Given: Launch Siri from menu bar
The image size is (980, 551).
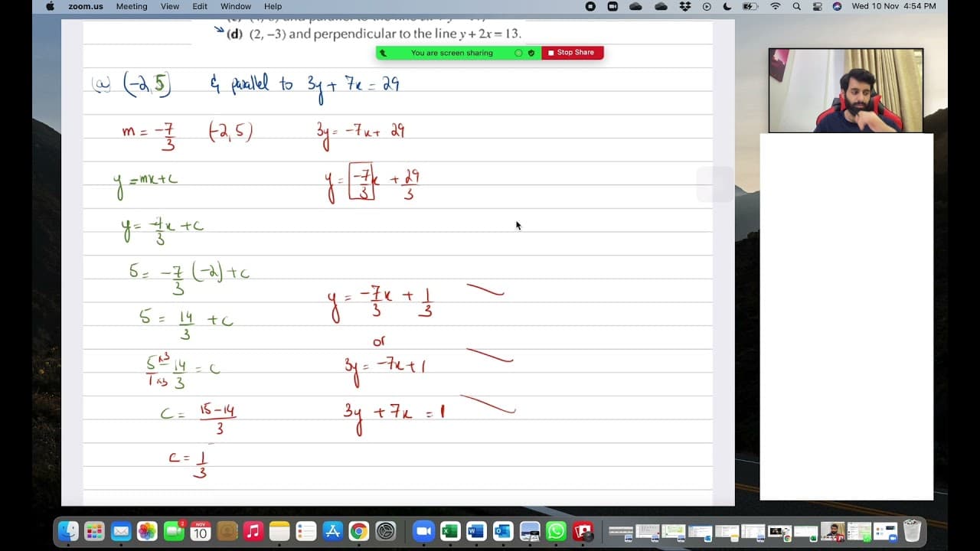Looking at the screenshot, I should click(x=837, y=6).
